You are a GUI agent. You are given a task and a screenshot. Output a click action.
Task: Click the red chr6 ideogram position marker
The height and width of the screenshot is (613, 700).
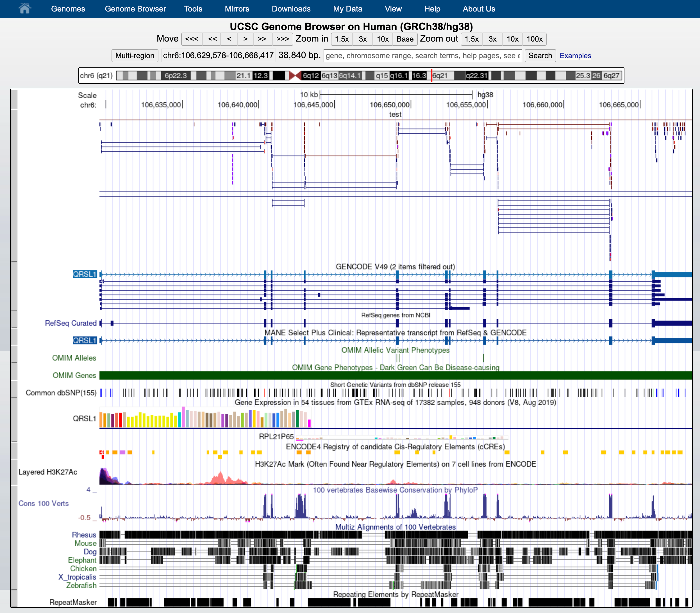(x=431, y=76)
